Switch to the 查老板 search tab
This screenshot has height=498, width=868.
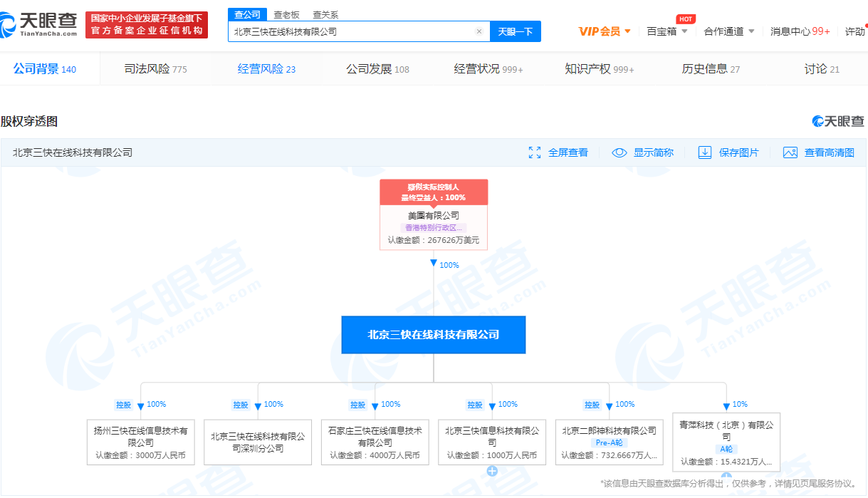(x=287, y=14)
